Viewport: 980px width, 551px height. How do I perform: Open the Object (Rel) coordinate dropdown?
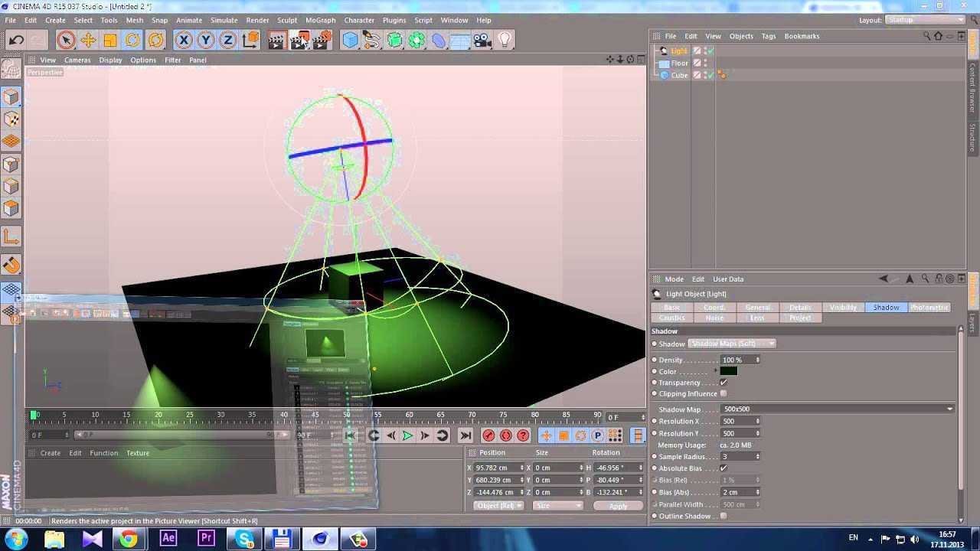498,506
